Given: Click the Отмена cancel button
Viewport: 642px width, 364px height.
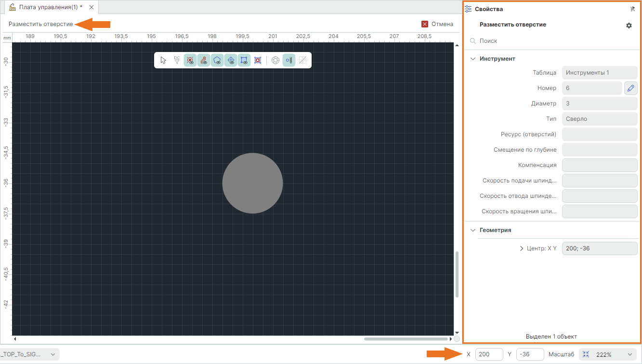Looking at the screenshot, I should 437,24.
